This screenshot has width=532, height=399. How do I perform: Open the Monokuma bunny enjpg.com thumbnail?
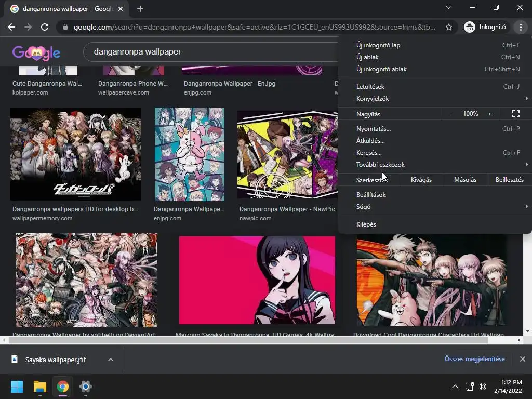pyautogui.click(x=189, y=154)
